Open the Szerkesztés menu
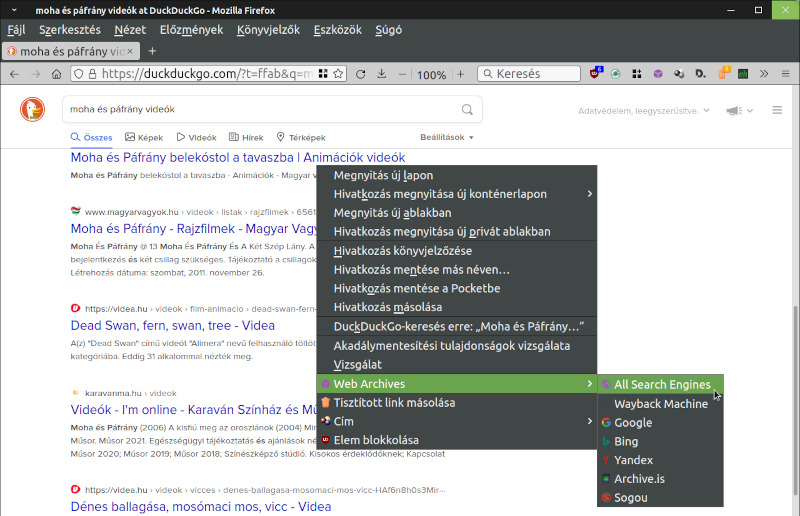The image size is (800, 516). pyautogui.click(x=70, y=30)
